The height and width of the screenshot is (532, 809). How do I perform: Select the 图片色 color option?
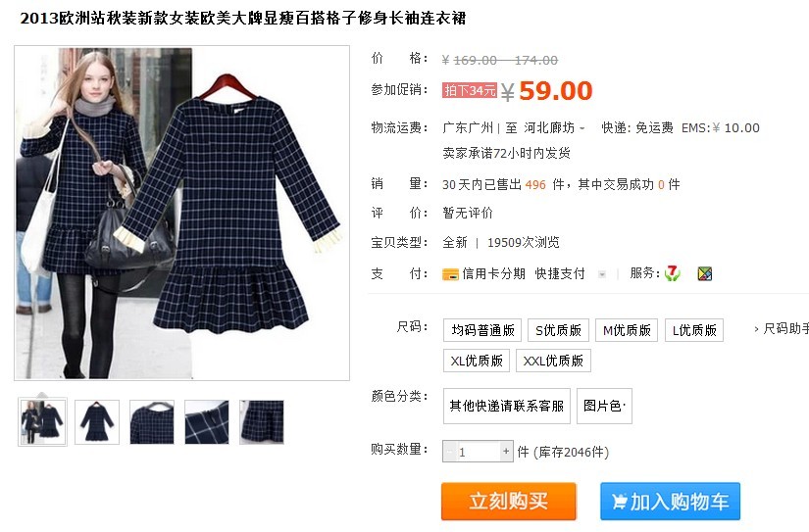click(x=604, y=407)
